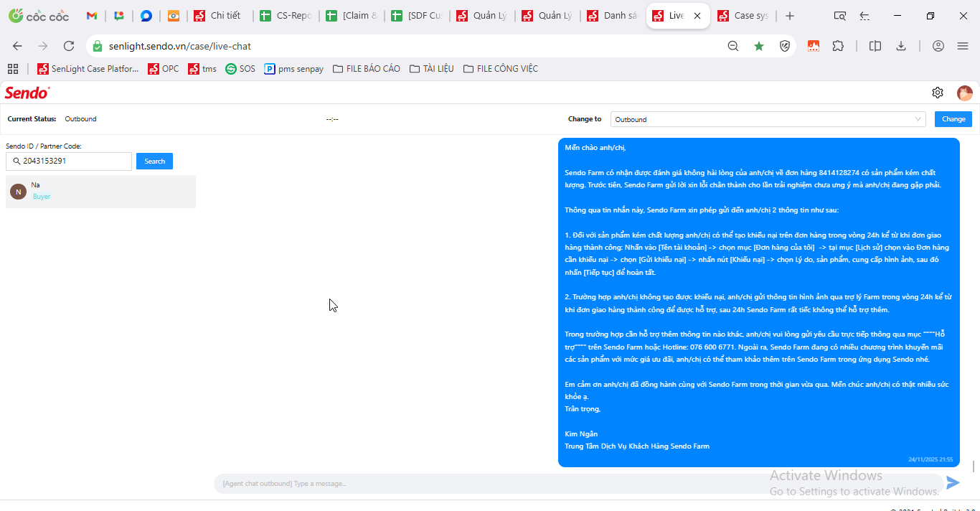Screen dimensions: 980x511
Task: Open the agent avatar menu
Action: [x=965, y=93]
